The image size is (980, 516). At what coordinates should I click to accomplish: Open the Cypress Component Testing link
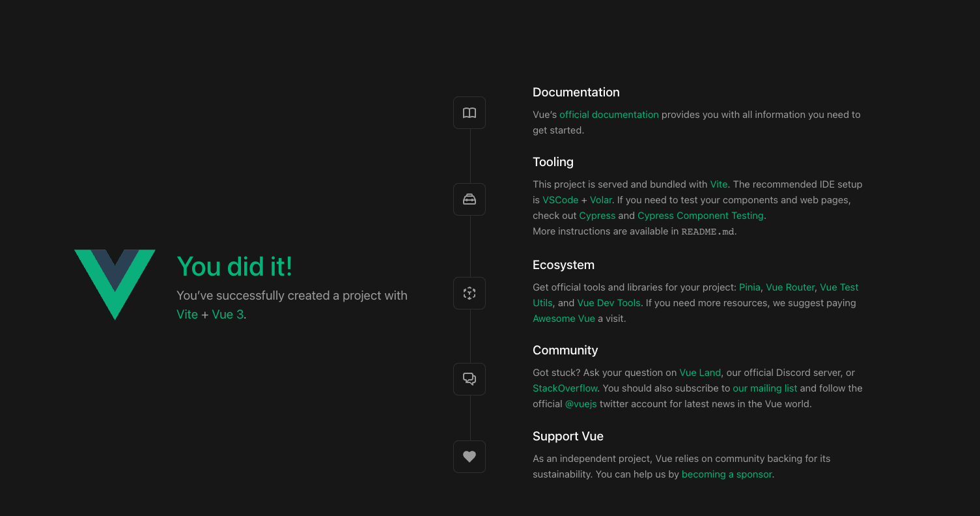701,216
